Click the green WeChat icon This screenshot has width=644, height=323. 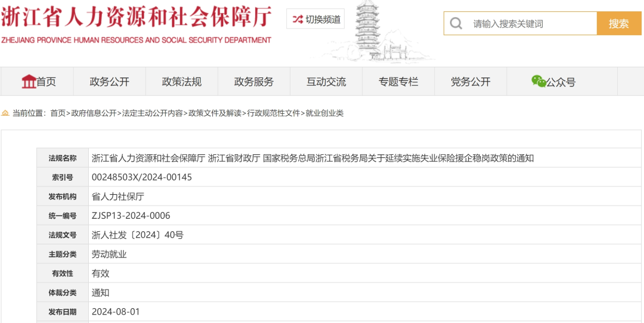point(538,81)
